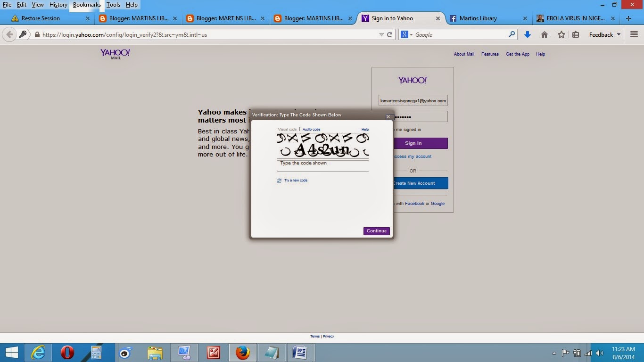
Task: Open the Firefox hamburger menu
Action: tap(634, 34)
